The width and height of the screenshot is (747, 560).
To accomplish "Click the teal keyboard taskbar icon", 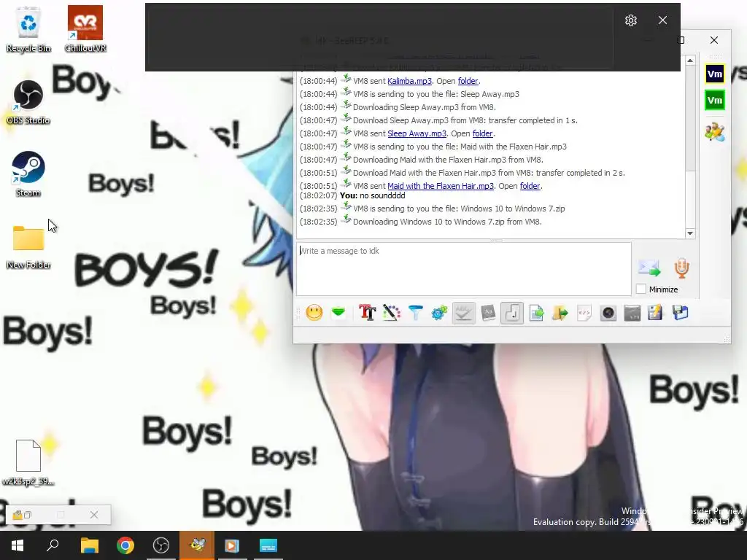I will [268, 545].
